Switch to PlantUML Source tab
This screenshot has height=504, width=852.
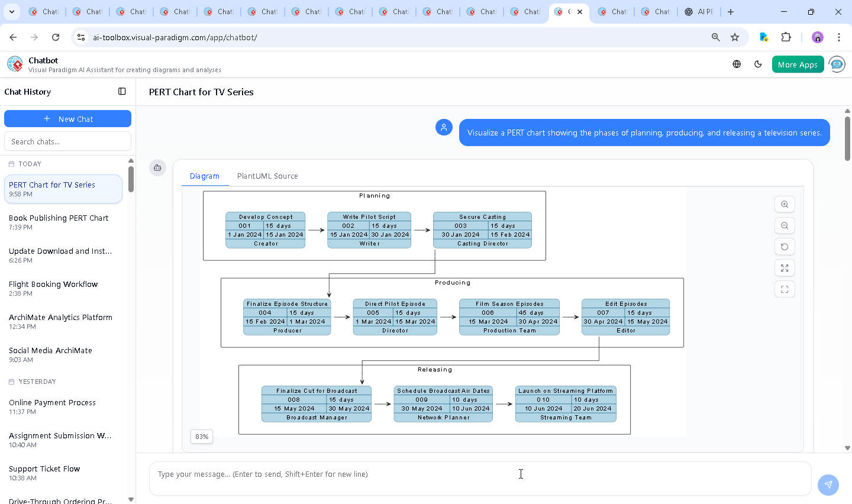point(267,176)
